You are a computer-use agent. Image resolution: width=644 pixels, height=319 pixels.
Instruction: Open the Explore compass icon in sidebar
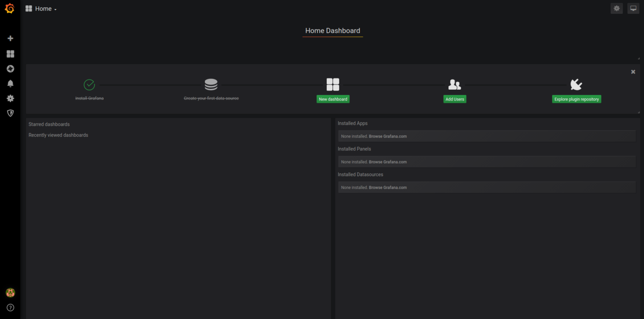coord(10,69)
